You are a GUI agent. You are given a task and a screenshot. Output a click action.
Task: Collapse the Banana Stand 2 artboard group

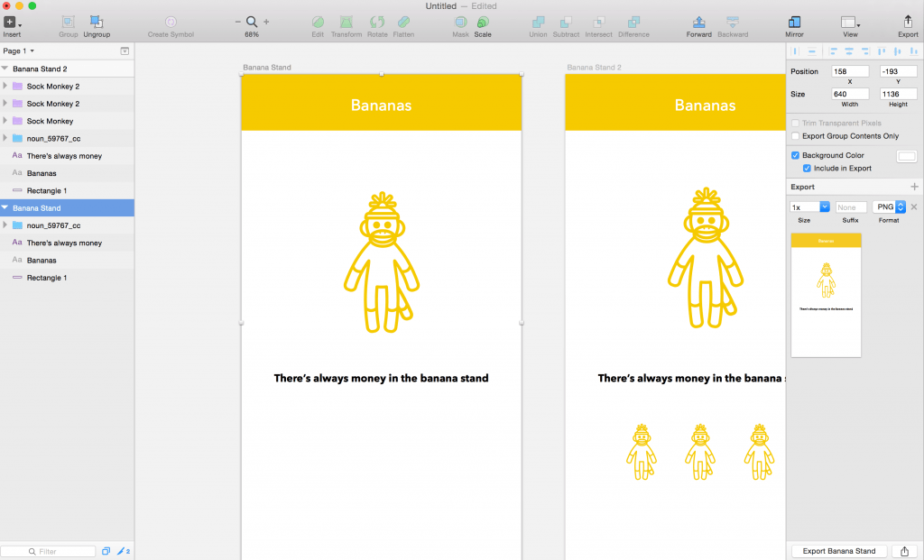[5, 69]
